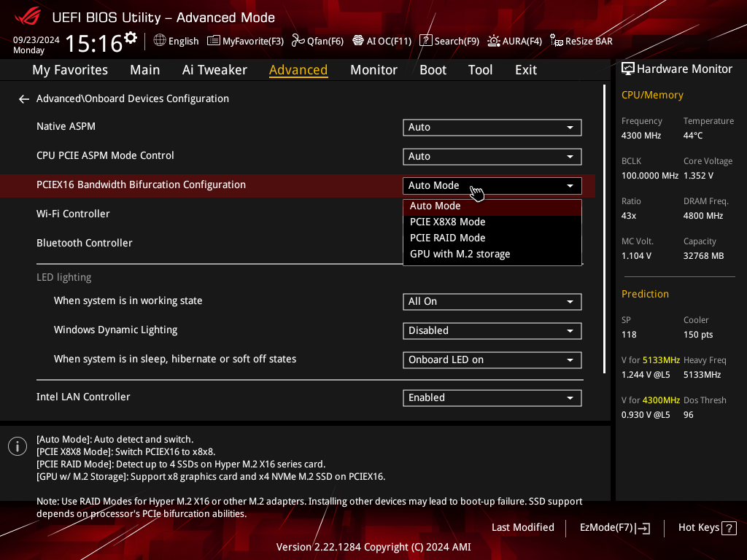Click the Hardware Monitor display icon
The image size is (747, 560).
[x=628, y=69]
